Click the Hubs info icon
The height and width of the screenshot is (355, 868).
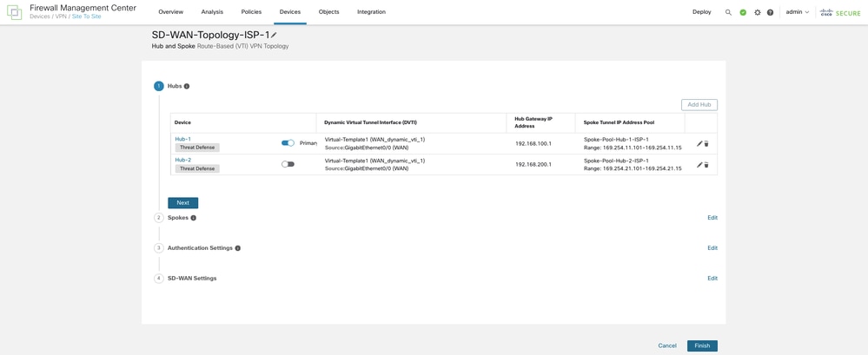tap(187, 86)
